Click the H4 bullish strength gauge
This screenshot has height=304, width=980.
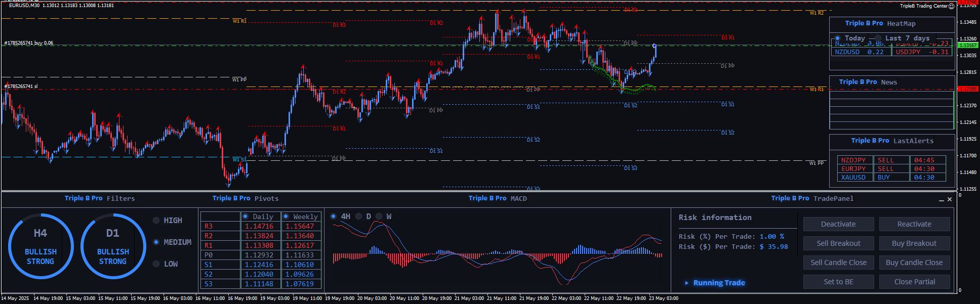(x=40, y=246)
